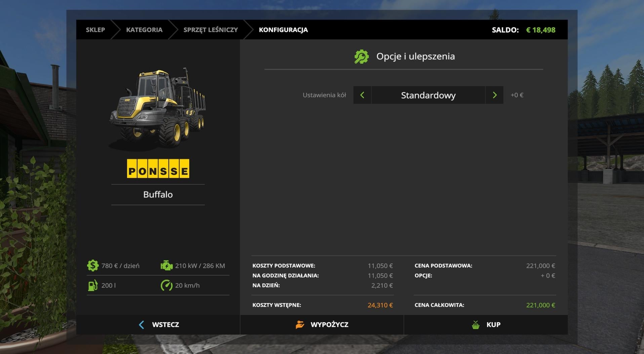Go to SKLEP breadcrumb
Viewport: 644px width, 354px height.
click(x=95, y=30)
